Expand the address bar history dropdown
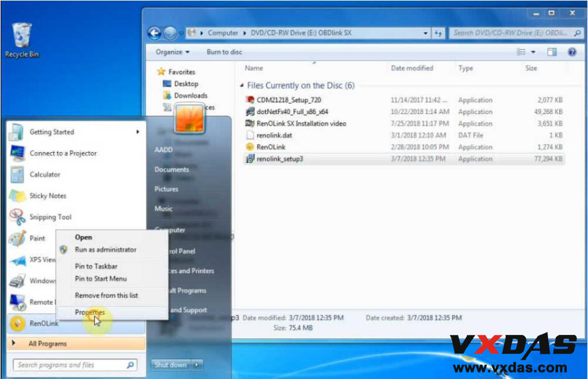This screenshot has width=588, height=379. [x=425, y=33]
